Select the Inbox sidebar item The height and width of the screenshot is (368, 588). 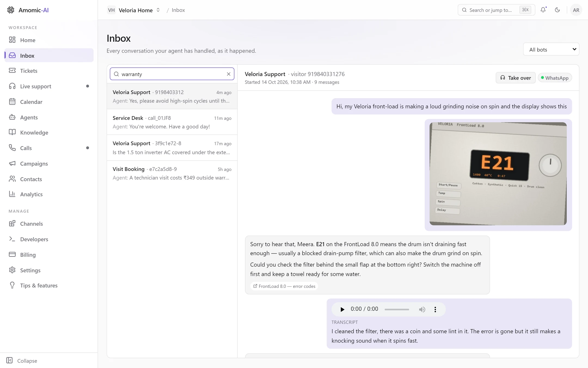pos(49,55)
